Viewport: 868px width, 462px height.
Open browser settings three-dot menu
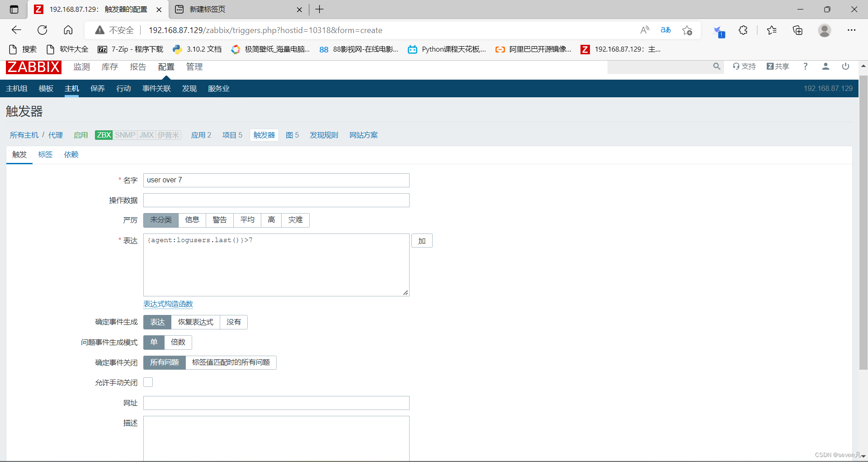[852, 30]
